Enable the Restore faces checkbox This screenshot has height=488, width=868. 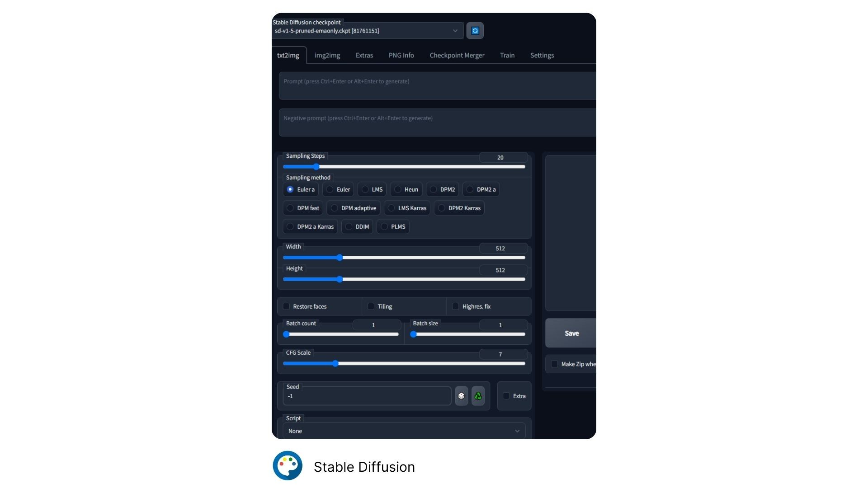pyautogui.click(x=287, y=306)
